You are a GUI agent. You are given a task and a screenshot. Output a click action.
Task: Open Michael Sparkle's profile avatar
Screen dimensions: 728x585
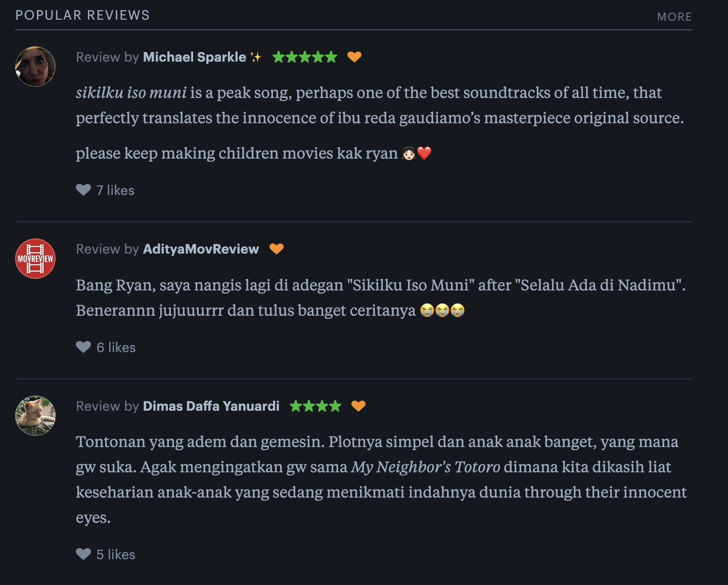(35, 67)
